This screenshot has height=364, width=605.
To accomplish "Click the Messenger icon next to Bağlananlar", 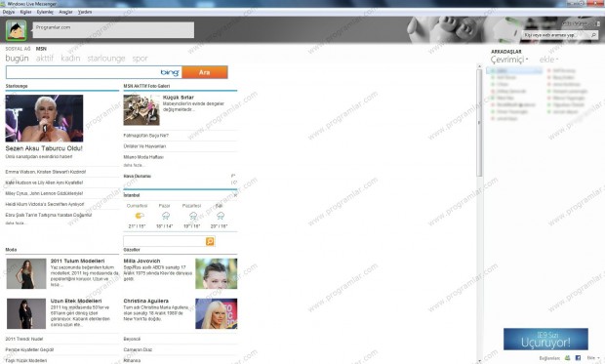I will pos(567,358).
